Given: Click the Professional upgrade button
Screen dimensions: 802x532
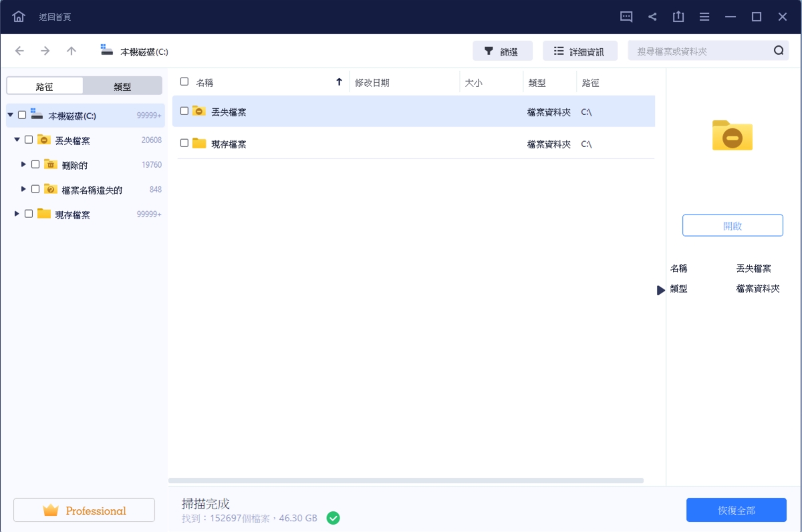Looking at the screenshot, I should (x=84, y=510).
